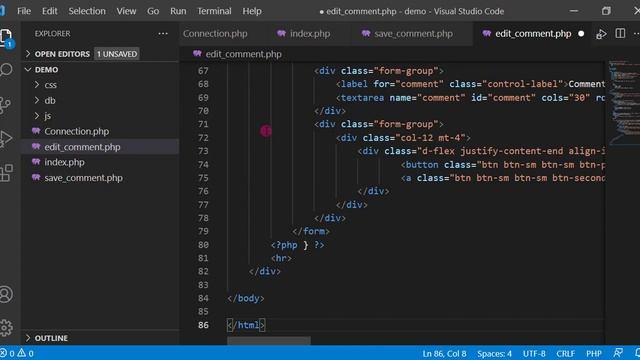The width and height of the screenshot is (640, 360).
Task: Open Connection.php in the explorer tree
Action: coord(77,131)
